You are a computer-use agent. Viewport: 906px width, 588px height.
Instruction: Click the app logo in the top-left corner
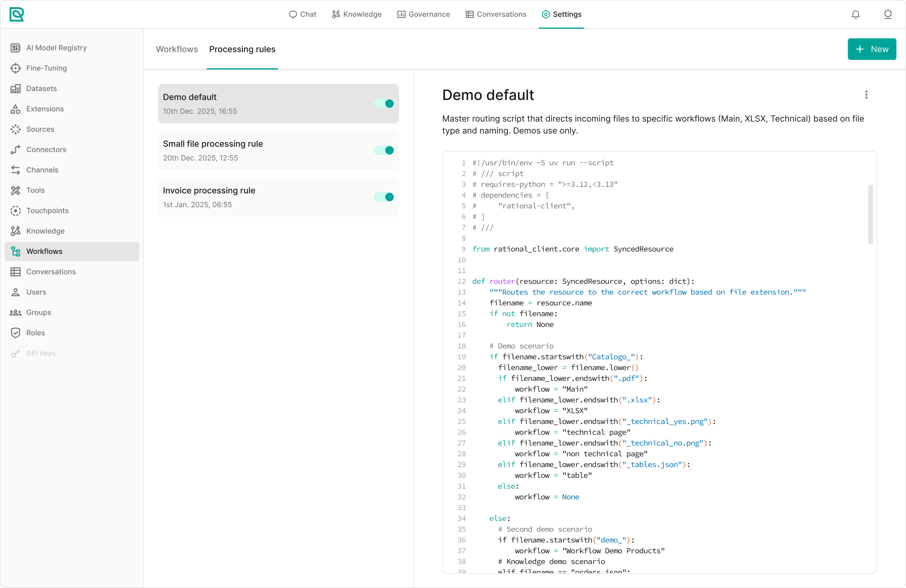[16, 14]
